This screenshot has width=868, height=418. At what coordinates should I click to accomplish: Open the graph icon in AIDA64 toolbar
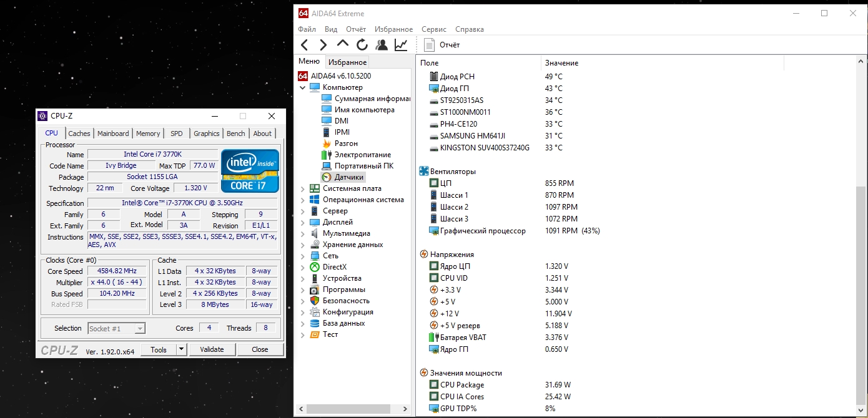(x=401, y=45)
